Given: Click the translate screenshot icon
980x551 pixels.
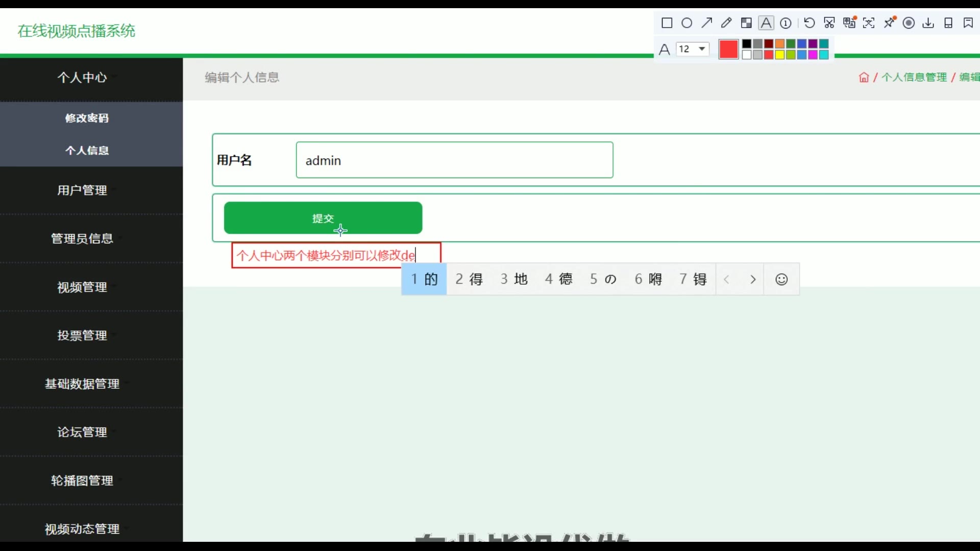Looking at the screenshot, I should click(849, 22).
